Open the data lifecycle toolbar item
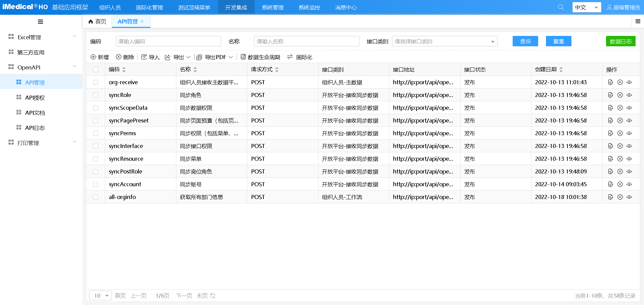 (260, 57)
